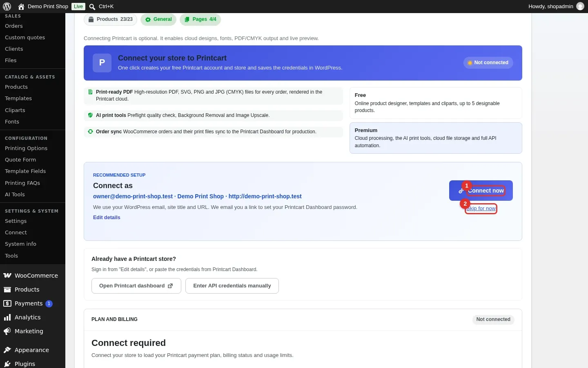The height and width of the screenshot is (368, 588).
Task: Open Printing Options under Configuration
Action: 26,148
